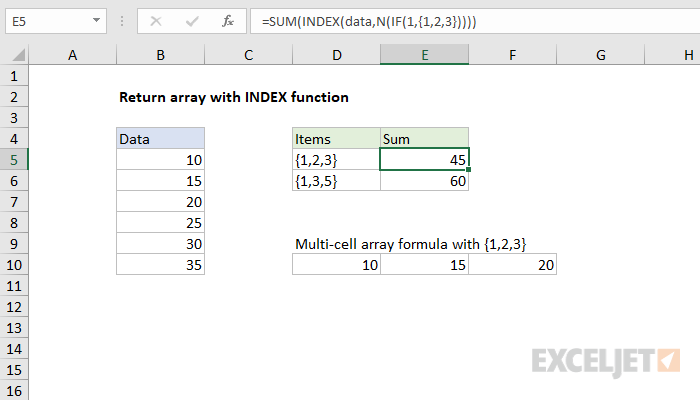700x400 pixels.
Task: Expand the Name Box dropdown arrow
Action: pyautogui.click(x=96, y=21)
